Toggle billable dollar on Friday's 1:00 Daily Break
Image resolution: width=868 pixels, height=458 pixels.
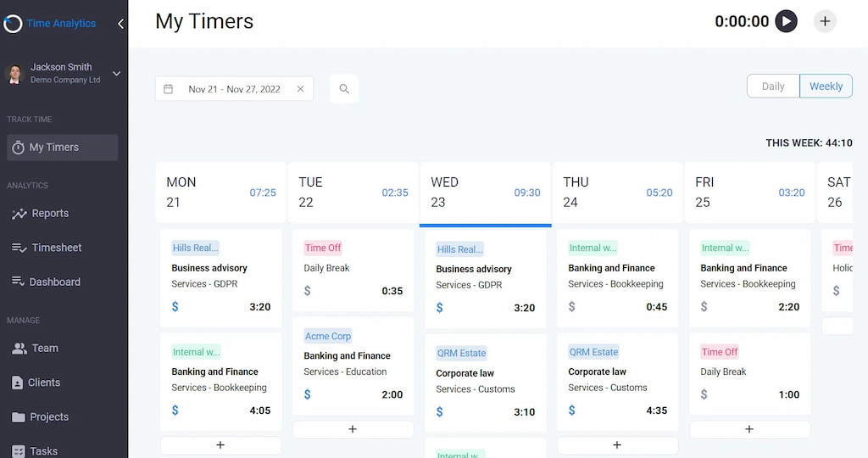[x=704, y=394]
